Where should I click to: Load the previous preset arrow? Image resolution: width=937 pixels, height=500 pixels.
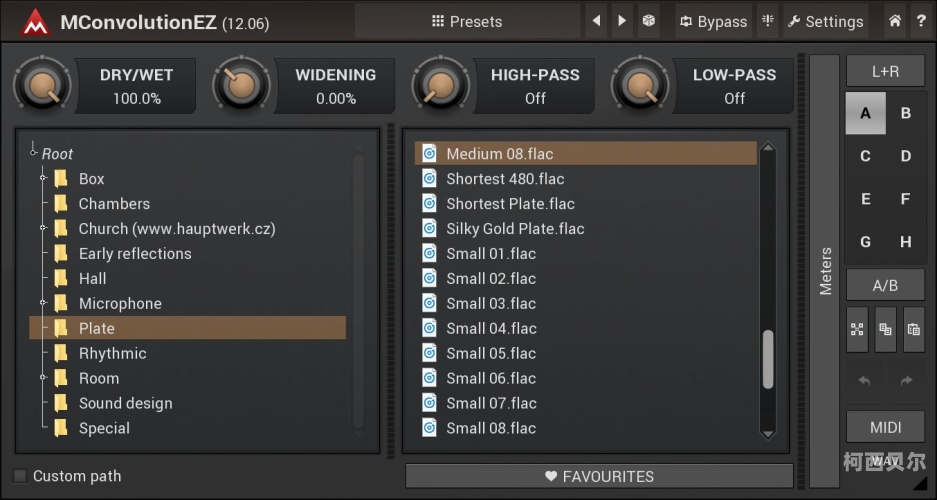[596, 21]
